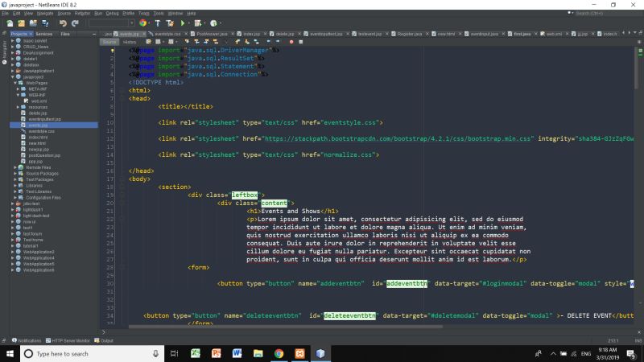Click the lightbulb hint on line 1

coord(112,51)
